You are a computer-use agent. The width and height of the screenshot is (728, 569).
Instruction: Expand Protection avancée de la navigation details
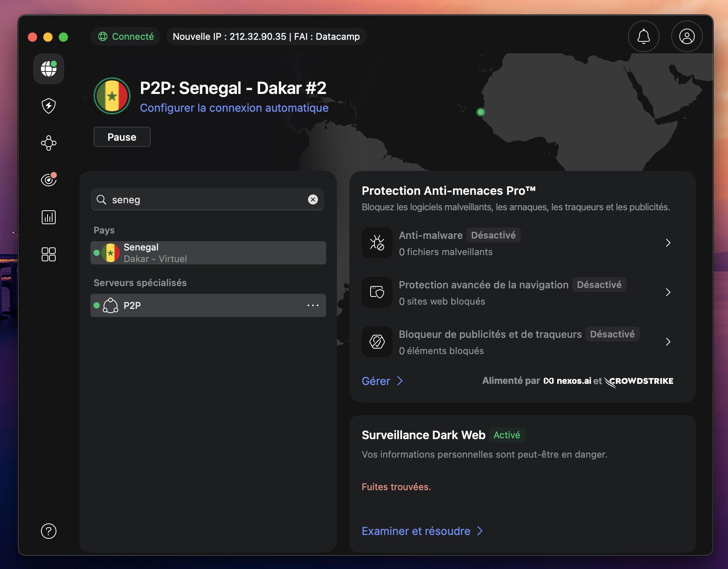pos(668,293)
